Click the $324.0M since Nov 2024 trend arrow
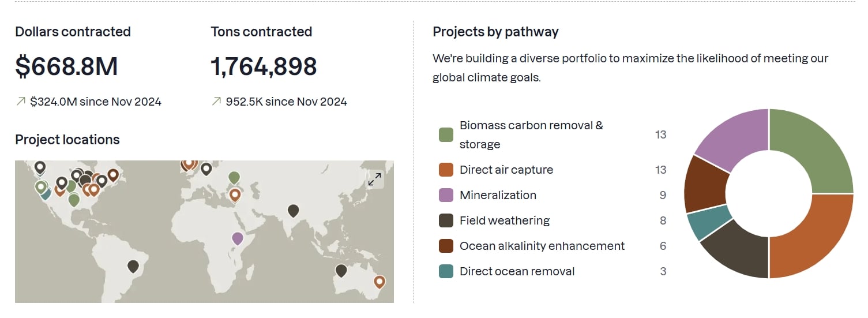 (21, 102)
